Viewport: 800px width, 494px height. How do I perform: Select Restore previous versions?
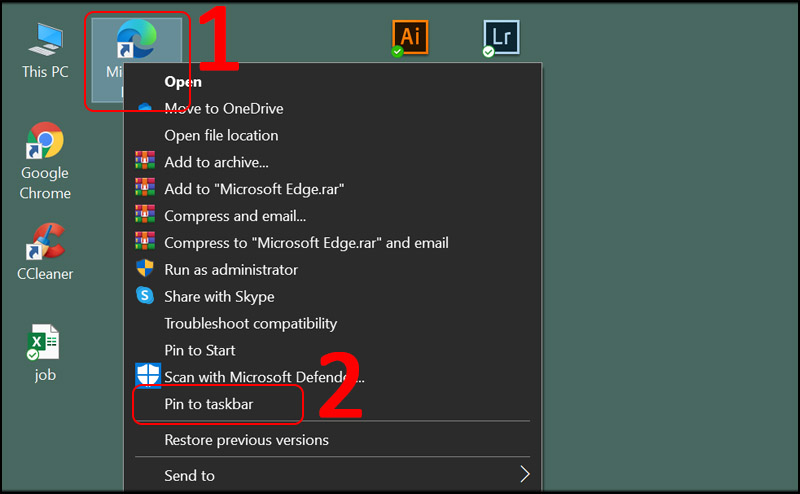(246, 439)
